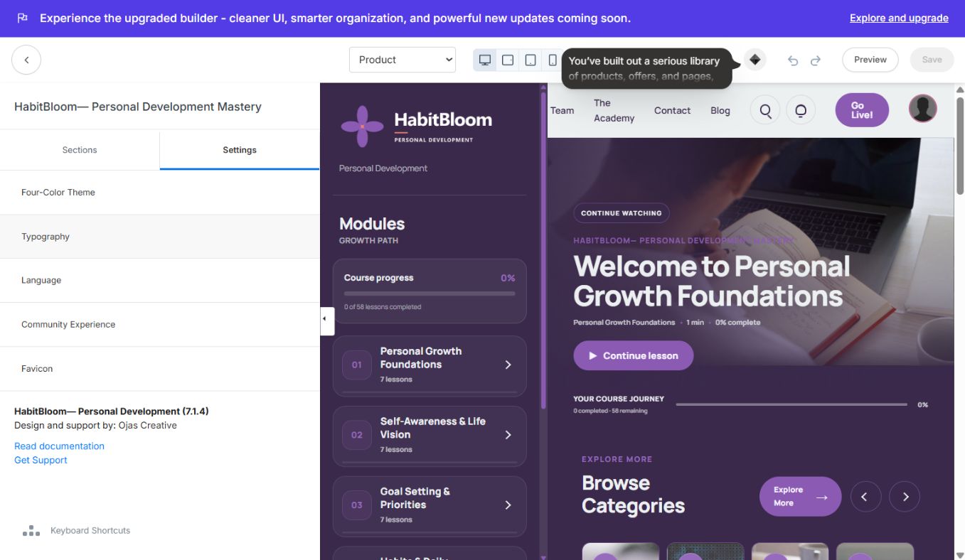Click Design and support by Ojas Creative text

coord(95,426)
